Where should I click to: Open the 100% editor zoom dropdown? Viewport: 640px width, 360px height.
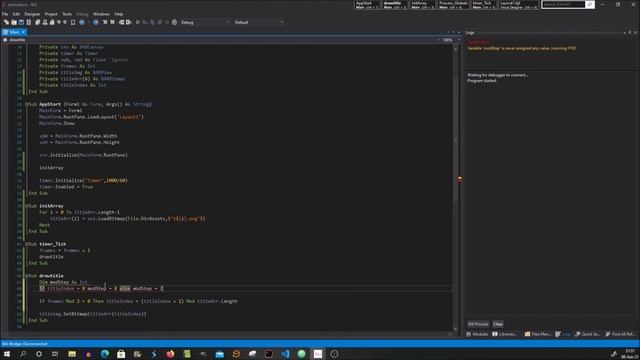[x=450, y=40]
